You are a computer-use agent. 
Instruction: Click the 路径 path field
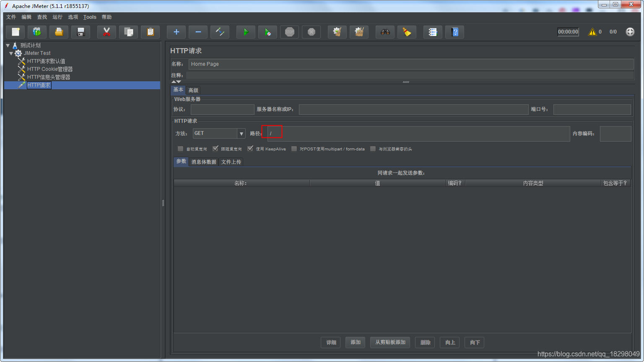(x=418, y=134)
